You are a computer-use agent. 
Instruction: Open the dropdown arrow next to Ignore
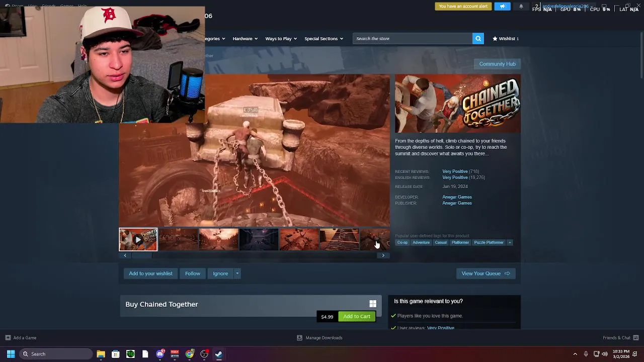(x=237, y=274)
